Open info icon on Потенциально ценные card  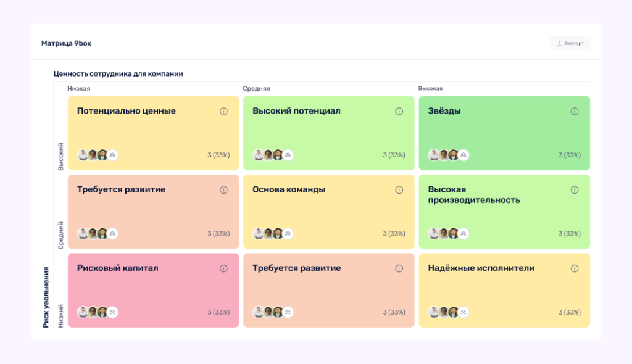[223, 111]
